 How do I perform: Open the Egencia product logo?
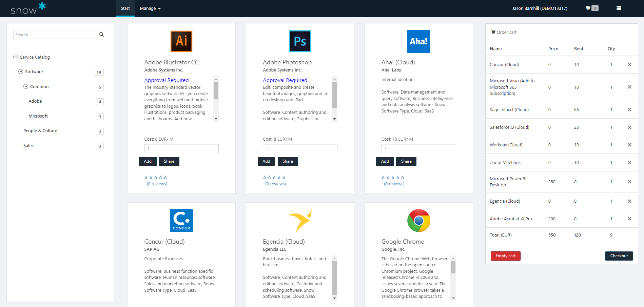300,221
